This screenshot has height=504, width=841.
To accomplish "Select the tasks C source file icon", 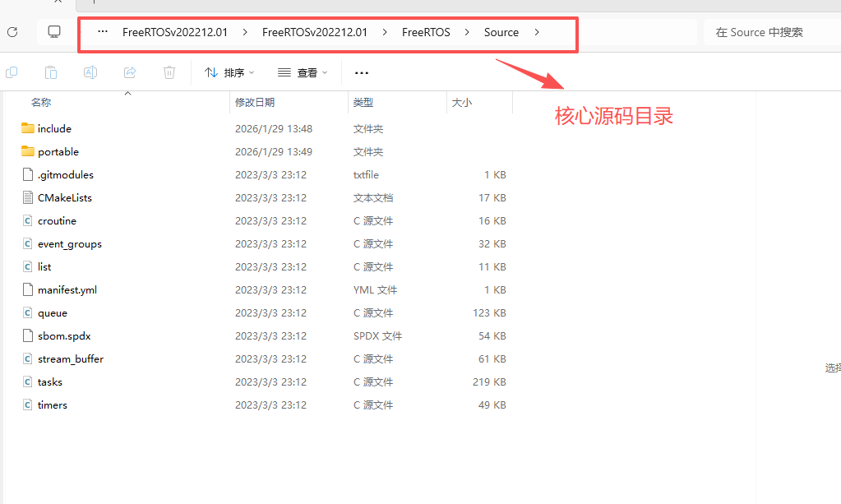I will 28,381.
